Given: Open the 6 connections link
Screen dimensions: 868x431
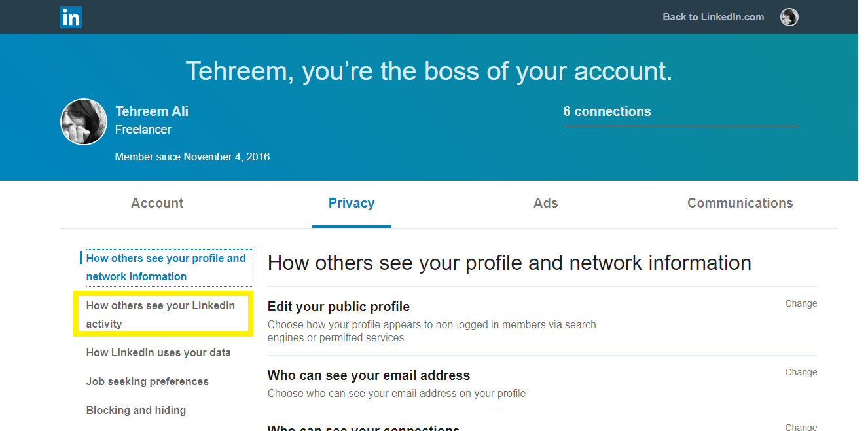Looking at the screenshot, I should click(607, 111).
